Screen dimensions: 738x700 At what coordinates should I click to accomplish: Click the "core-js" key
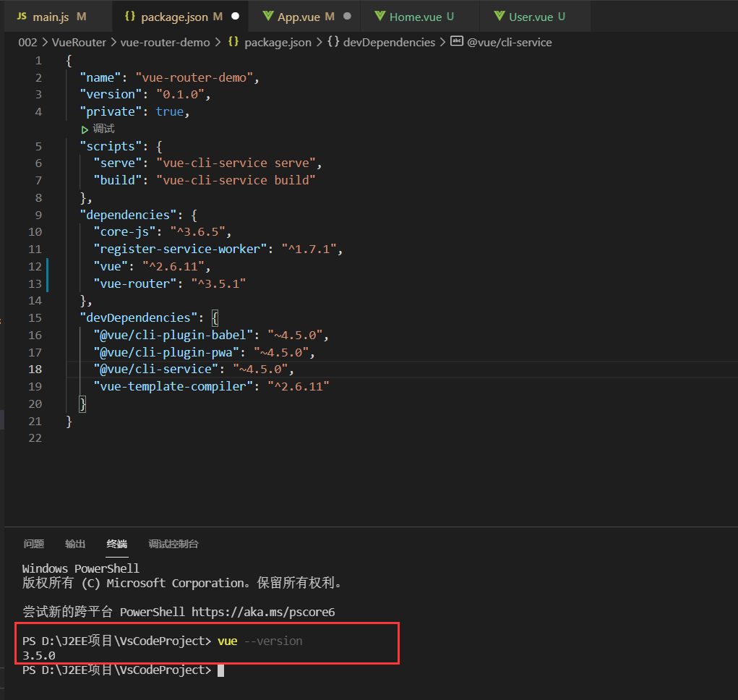124,232
